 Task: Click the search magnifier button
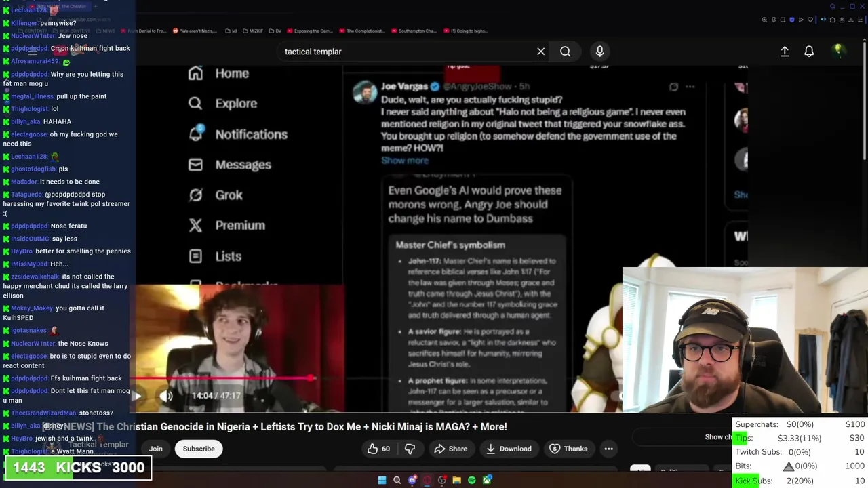pyautogui.click(x=565, y=52)
